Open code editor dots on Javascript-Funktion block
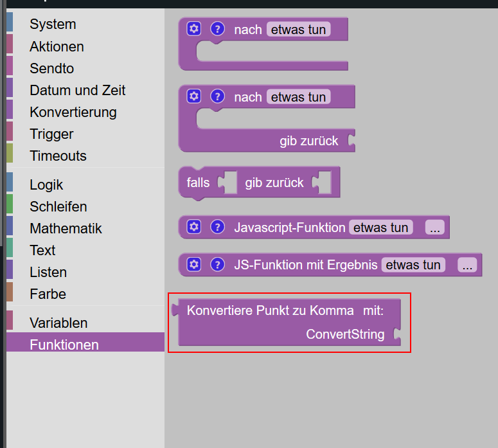498x448 pixels. (435, 228)
